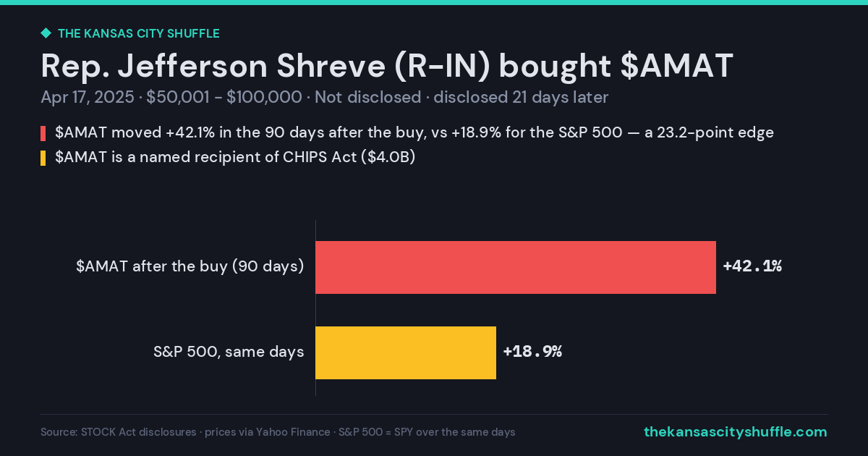Click the teal diamond logo icon
Image resolution: width=868 pixels, height=456 pixels.
pyautogui.click(x=46, y=33)
